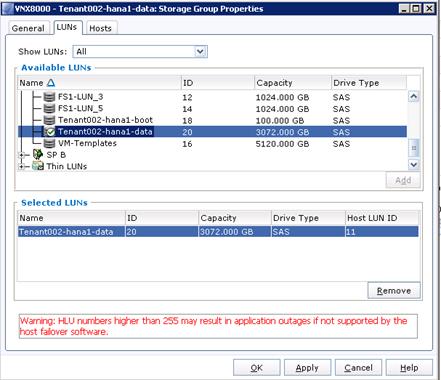The width and height of the screenshot is (441, 380).
Task: Select FS1-LUN_3 in Available LUNs
Action: (80, 97)
